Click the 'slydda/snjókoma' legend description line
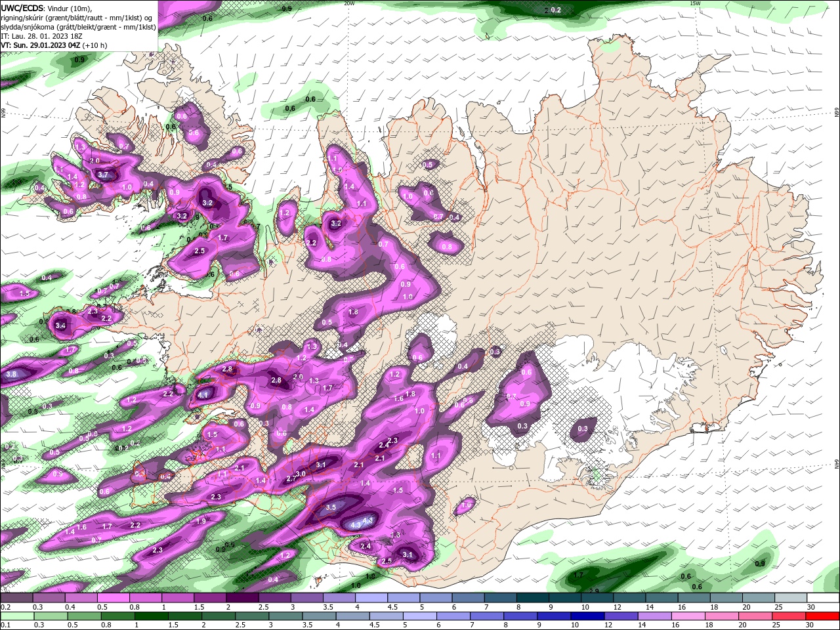The width and height of the screenshot is (840, 630). point(78,27)
